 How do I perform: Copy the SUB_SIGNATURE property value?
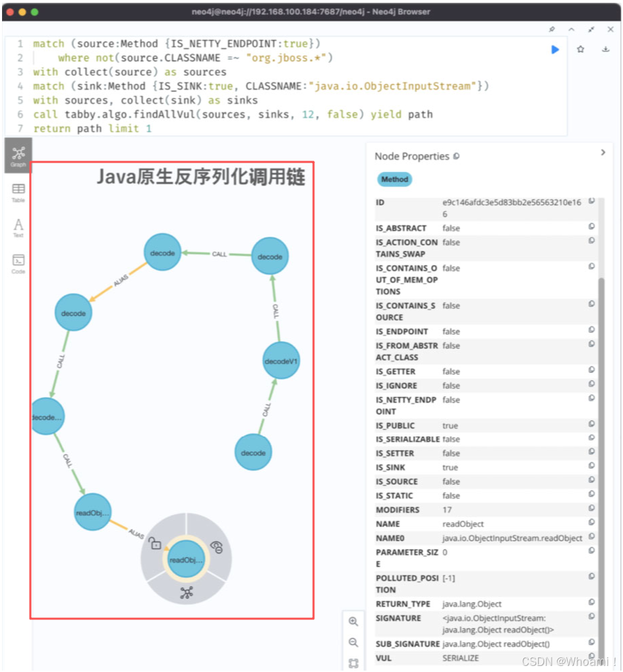[x=592, y=642]
